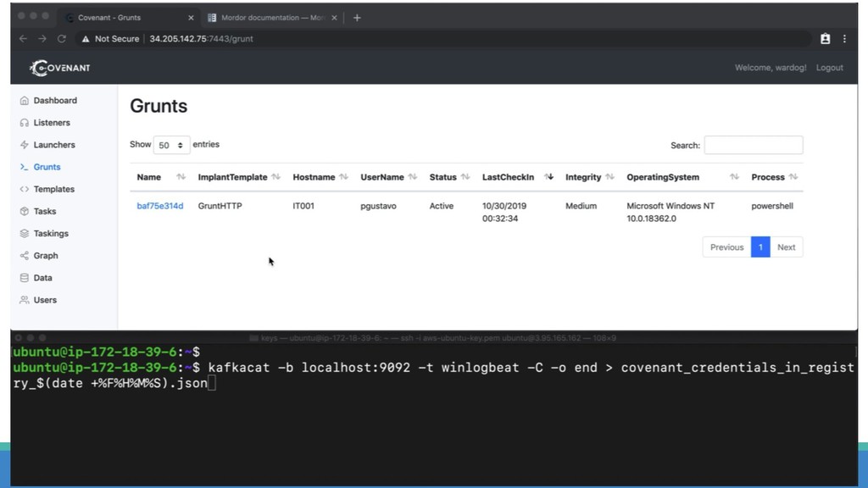The width and height of the screenshot is (868, 488).
Task: Click the GruntHTTP cell
Action: [x=220, y=206]
